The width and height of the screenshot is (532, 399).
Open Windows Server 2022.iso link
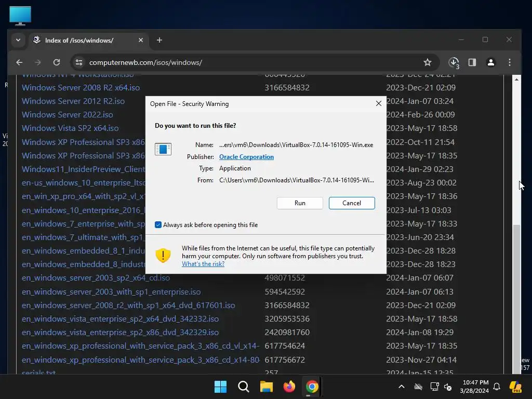click(x=68, y=115)
